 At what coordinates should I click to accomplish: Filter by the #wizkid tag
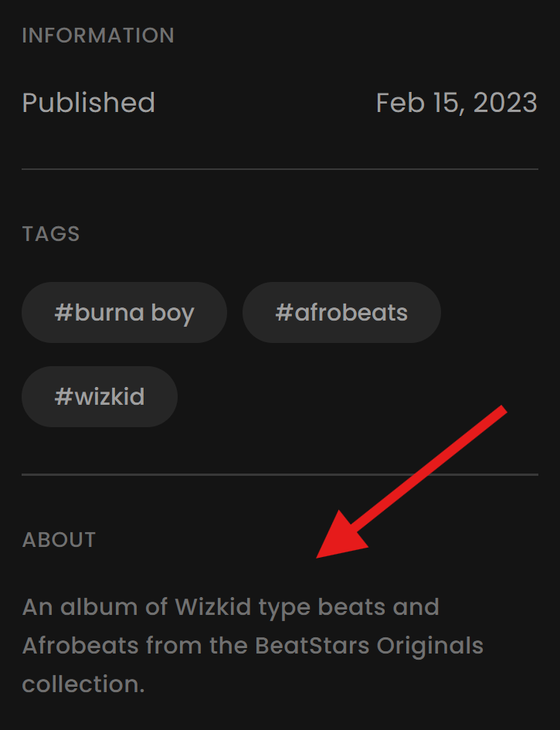tap(100, 396)
